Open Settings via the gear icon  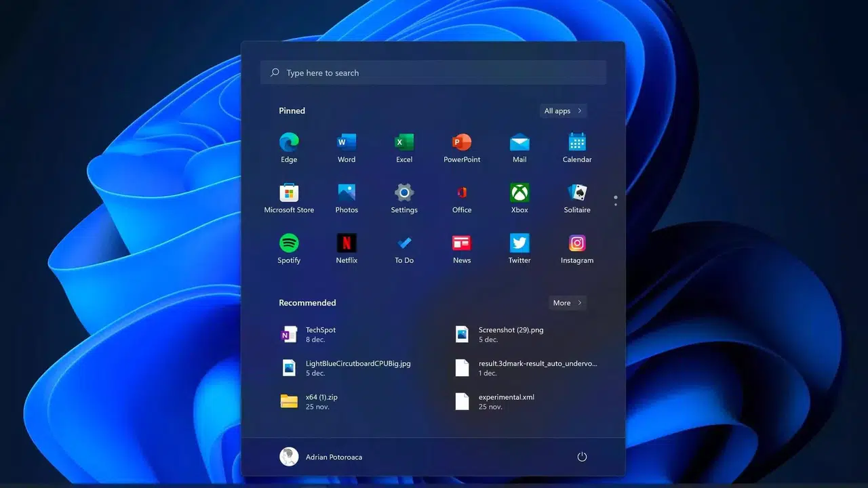coord(404,192)
